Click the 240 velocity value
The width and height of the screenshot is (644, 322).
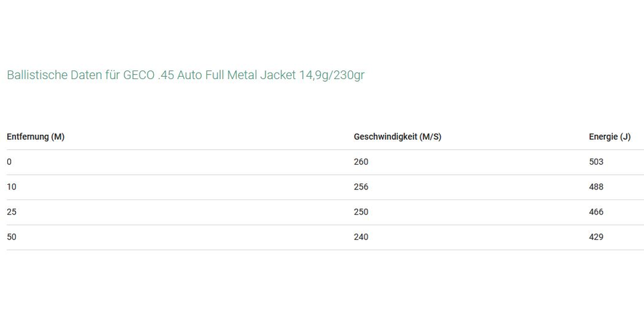tap(361, 237)
